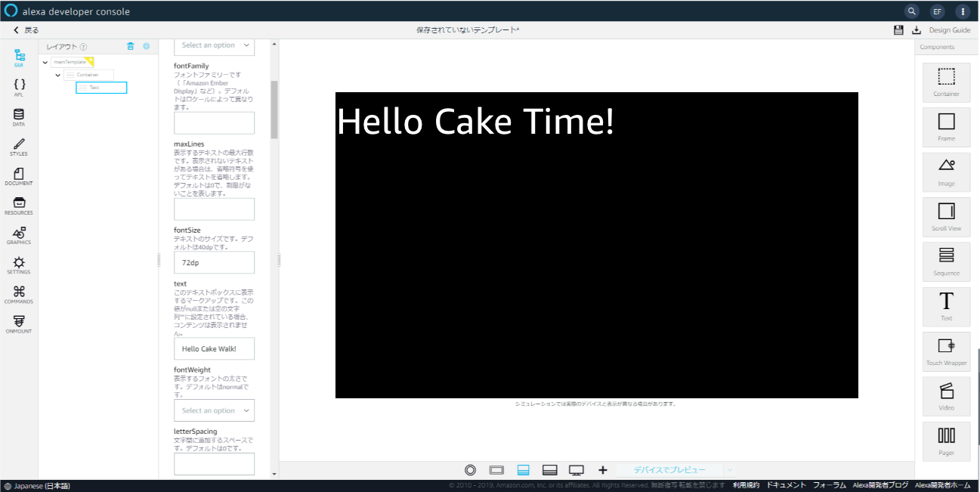Click the trash icon to delete selected layout item
The height and width of the screenshot is (492, 980).
tap(130, 46)
